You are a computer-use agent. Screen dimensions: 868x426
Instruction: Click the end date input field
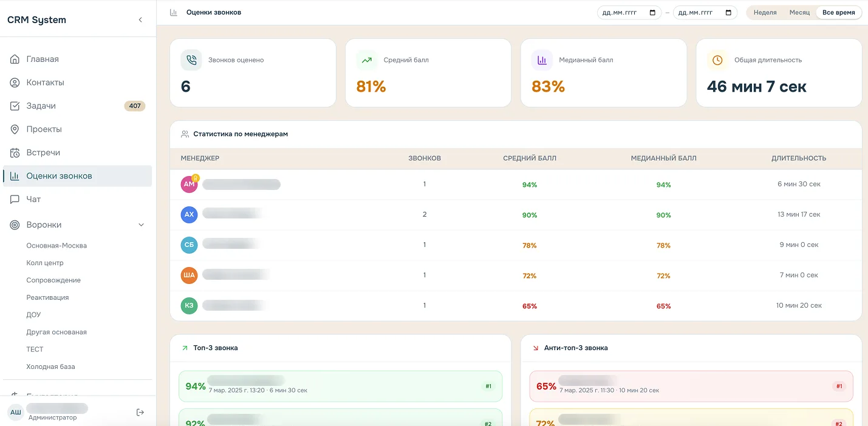pyautogui.click(x=705, y=12)
